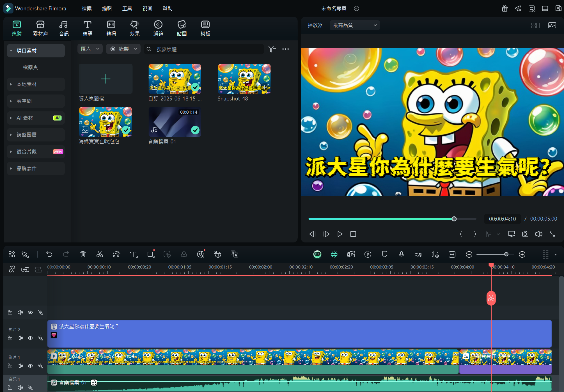Add a marker with shield icon

(x=385, y=254)
